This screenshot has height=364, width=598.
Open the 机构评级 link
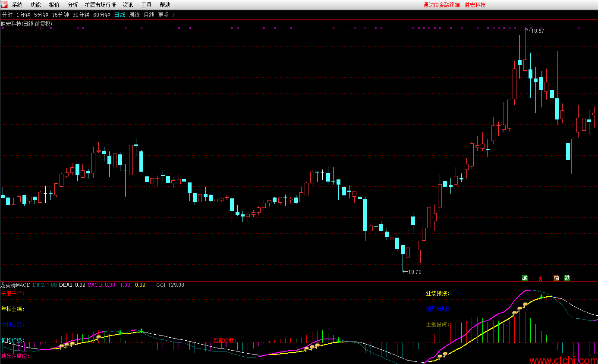pyautogui.click(x=13, y=340)
